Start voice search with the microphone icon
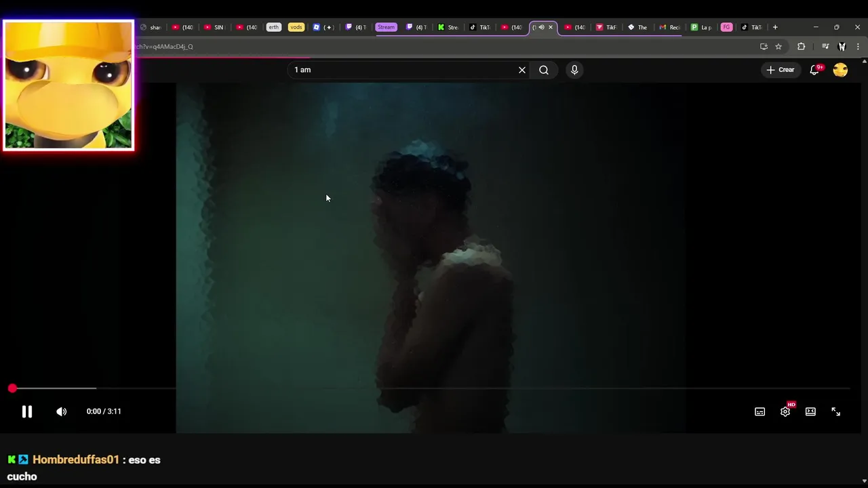This screenshot has height=488, width=868. click(x=574, y=70)
